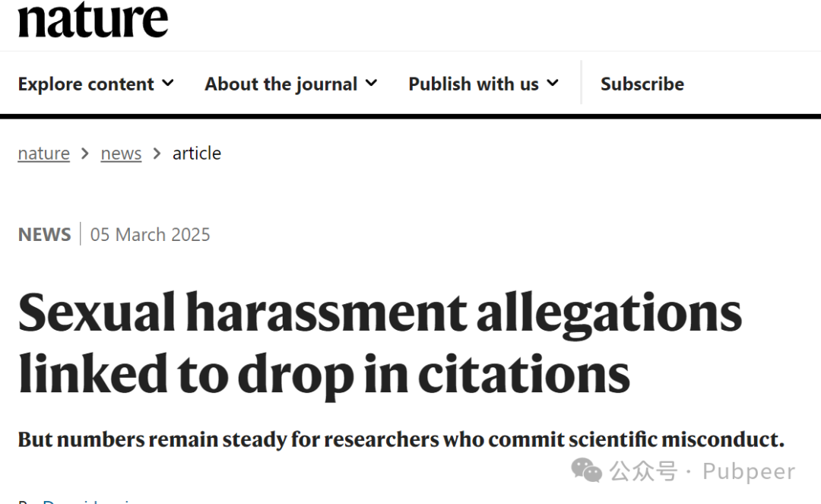Screen dimensions: 821x504
Task: Click the Pubpeer watermark text
Action: tap(749, 471)
